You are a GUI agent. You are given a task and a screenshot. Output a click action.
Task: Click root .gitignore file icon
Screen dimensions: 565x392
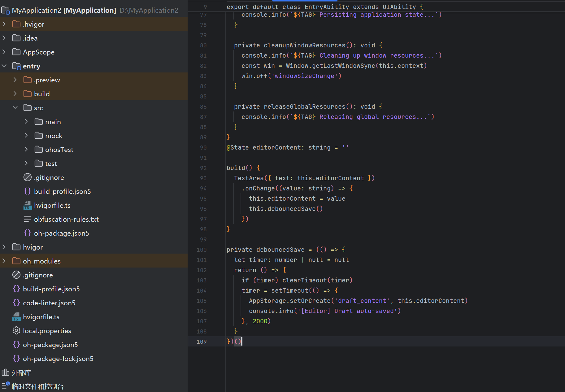16,275
